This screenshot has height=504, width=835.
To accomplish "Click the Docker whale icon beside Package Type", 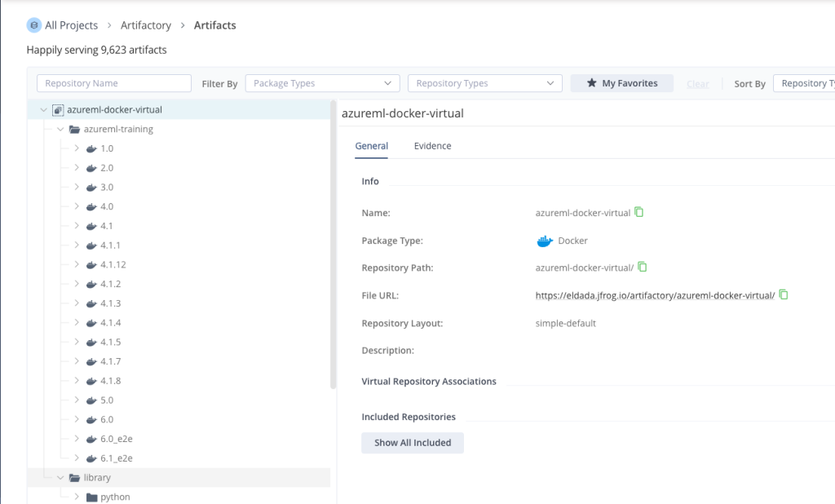I will click(x=545, y=241).
